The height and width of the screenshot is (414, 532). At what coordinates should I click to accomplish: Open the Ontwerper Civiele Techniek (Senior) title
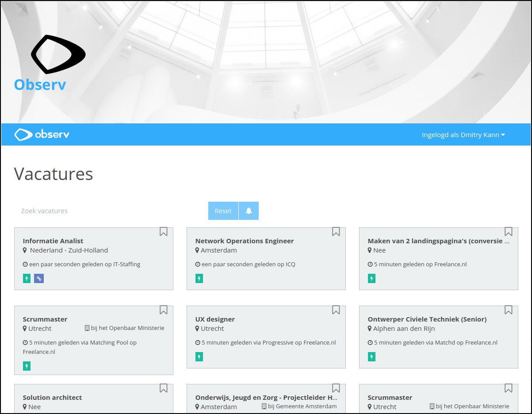(x=427, y=319)
